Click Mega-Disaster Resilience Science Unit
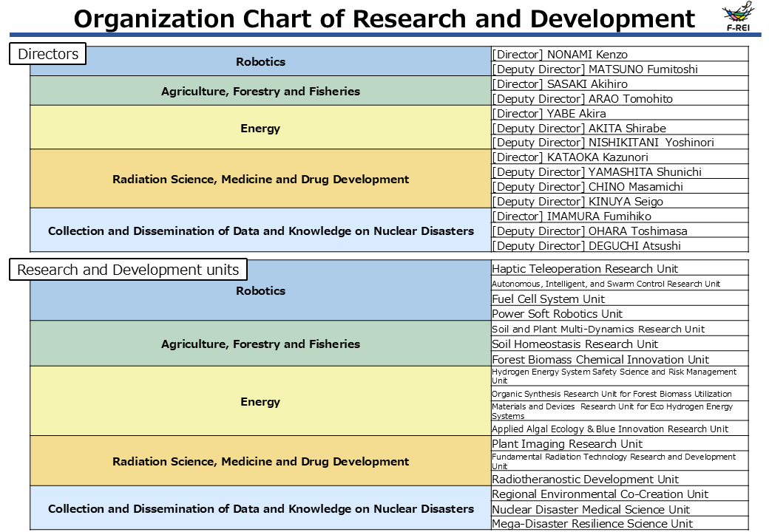769x532 pixels. (592, 524)
